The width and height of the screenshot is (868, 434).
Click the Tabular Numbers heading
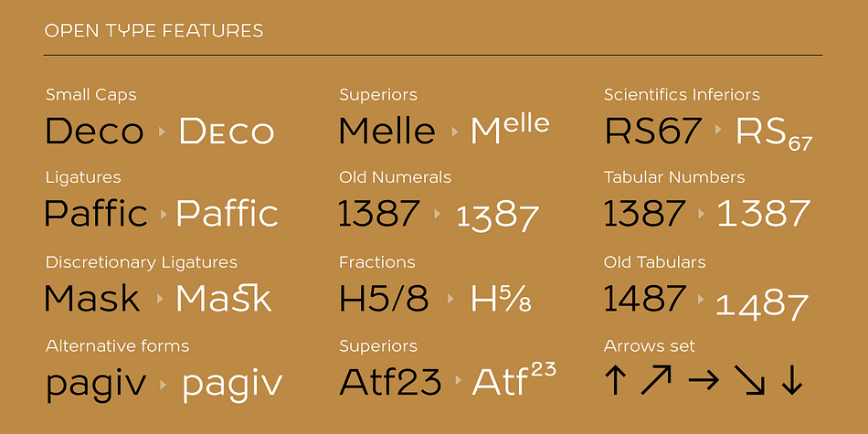(674, 177)
